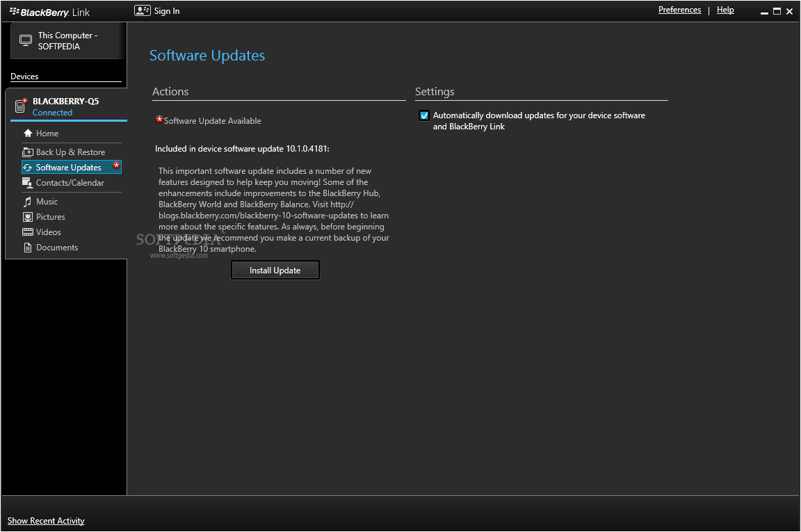Click the Documents page icon
This screenshot has width=801, height=532.
tap(28, 248)
